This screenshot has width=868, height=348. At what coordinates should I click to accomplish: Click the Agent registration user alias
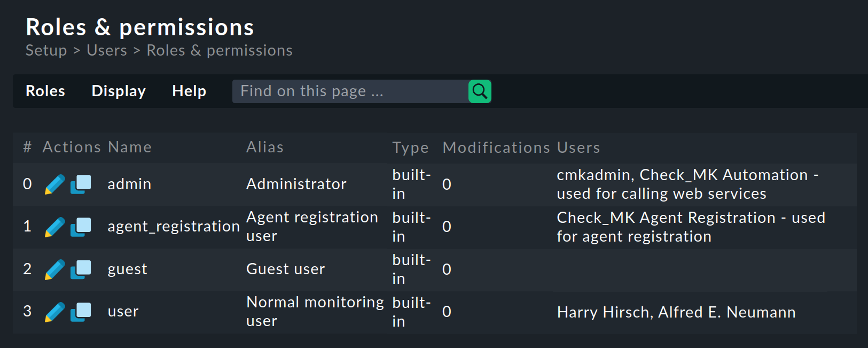tap(312, 227)
